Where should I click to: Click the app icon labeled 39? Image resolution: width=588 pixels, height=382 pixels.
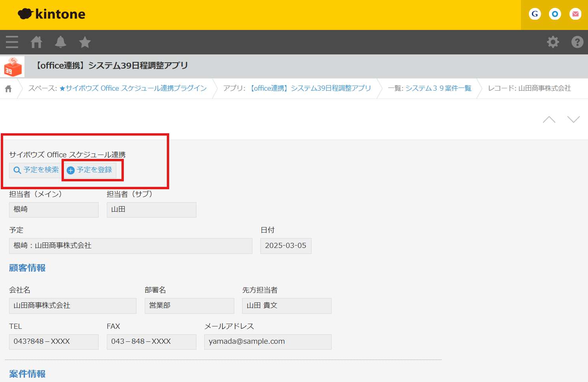click(12, 66)
